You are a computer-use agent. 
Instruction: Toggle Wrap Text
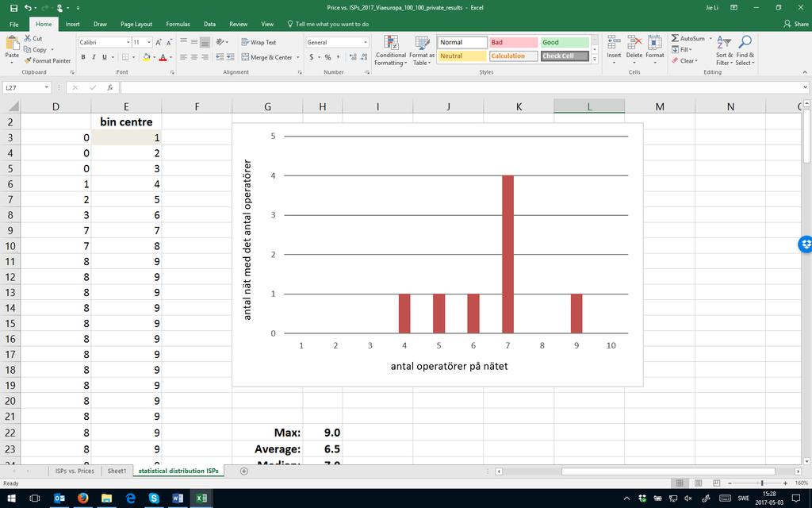259,43
